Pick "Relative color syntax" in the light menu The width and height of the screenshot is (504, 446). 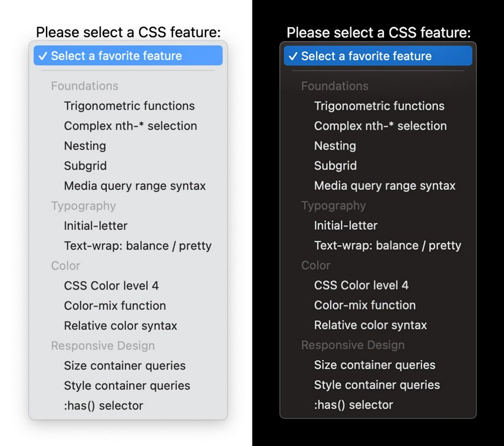[x=120, y=325]
